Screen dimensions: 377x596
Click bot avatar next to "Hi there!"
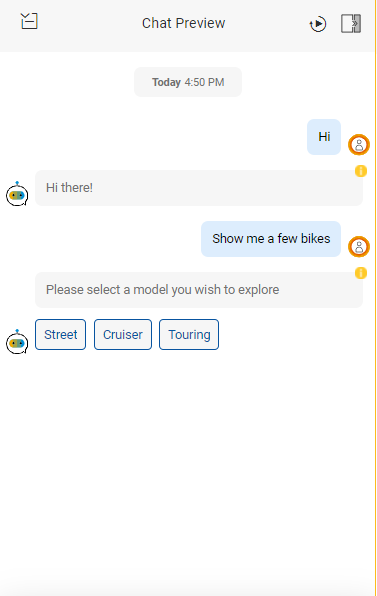pyautogui.click(x=17, y=194)
